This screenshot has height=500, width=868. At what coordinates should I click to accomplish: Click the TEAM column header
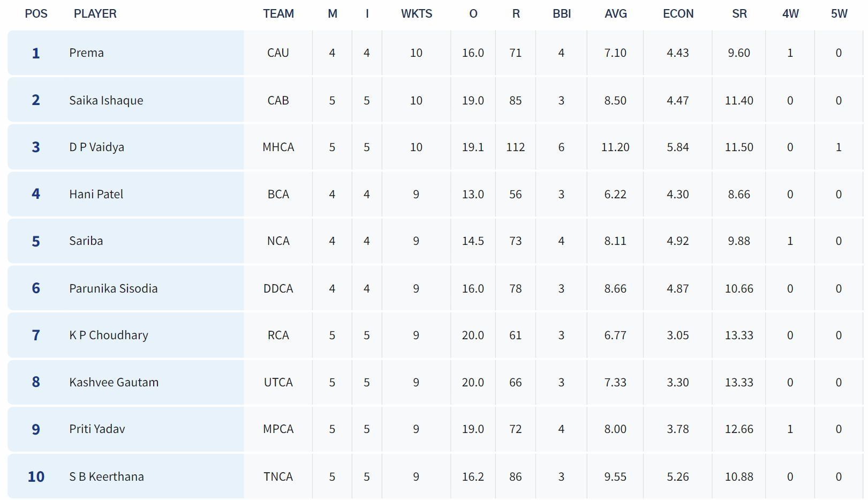pos(278,14)
